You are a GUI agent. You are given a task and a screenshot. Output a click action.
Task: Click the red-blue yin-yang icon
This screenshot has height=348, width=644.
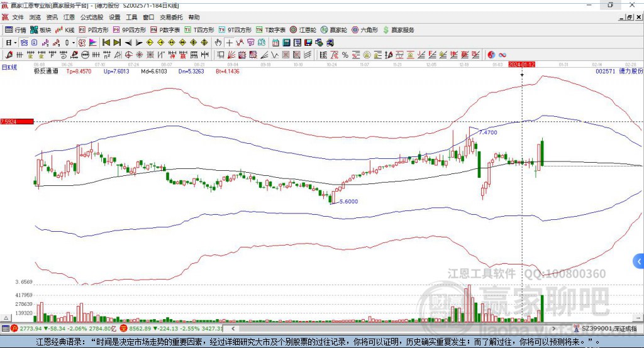click(491, 55)
